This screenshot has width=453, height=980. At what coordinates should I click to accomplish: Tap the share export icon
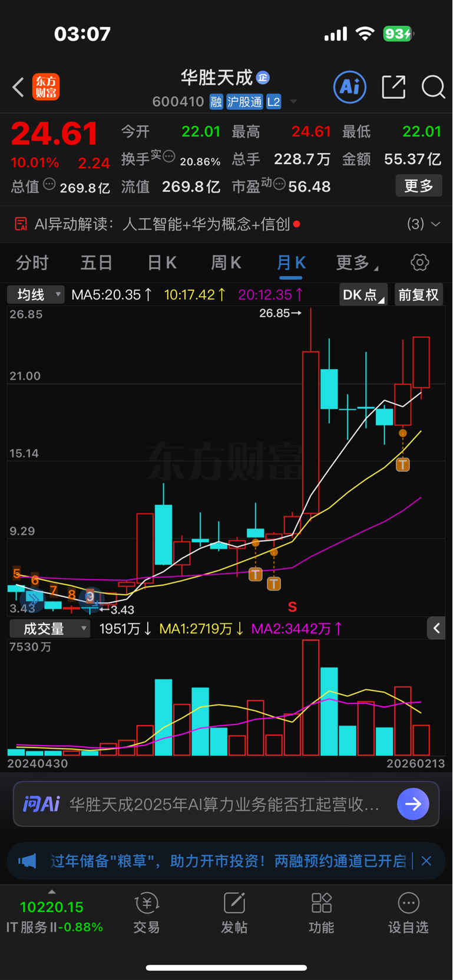click(x=394, y=87)
